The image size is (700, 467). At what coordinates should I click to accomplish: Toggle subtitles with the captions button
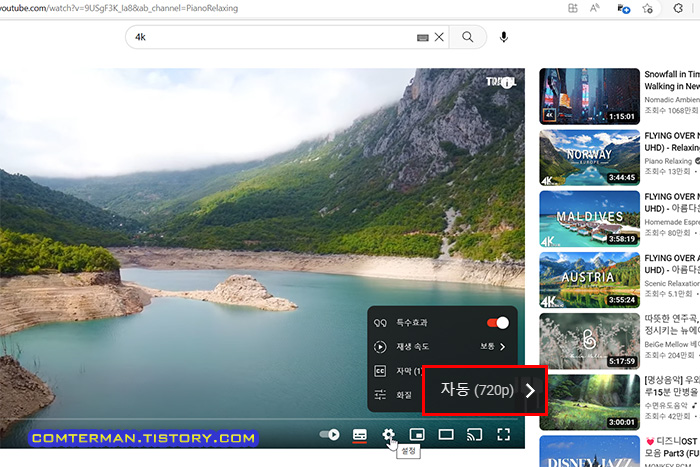(x=360, y=434)
